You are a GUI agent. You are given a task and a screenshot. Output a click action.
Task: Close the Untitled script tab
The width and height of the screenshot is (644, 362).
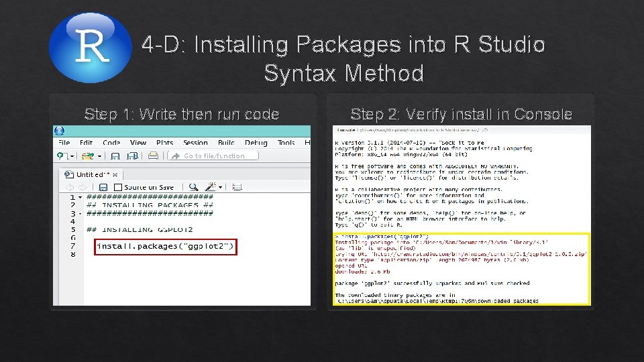pyautogui.click(x=115, y=175)
